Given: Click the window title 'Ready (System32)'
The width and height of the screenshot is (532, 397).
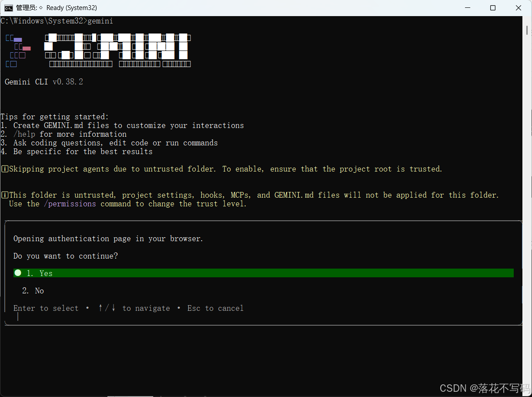Looking at the screenshot, I should click(x=71, y=8).
